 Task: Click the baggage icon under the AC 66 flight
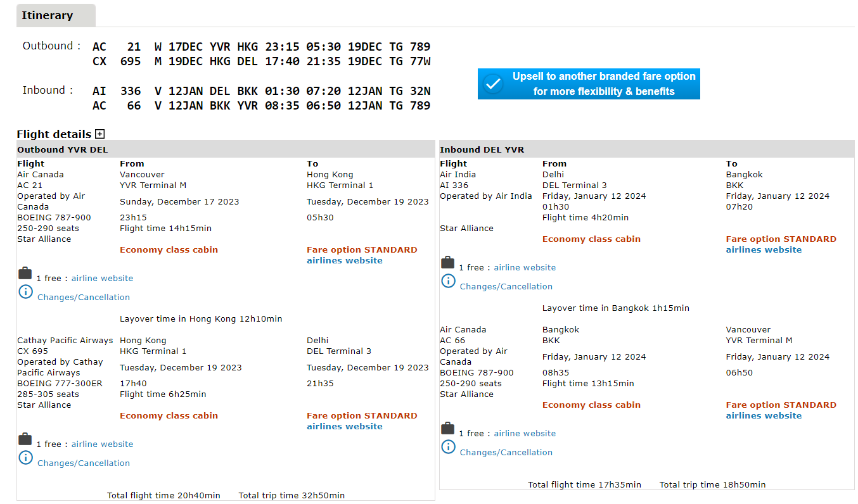[447, 429]
